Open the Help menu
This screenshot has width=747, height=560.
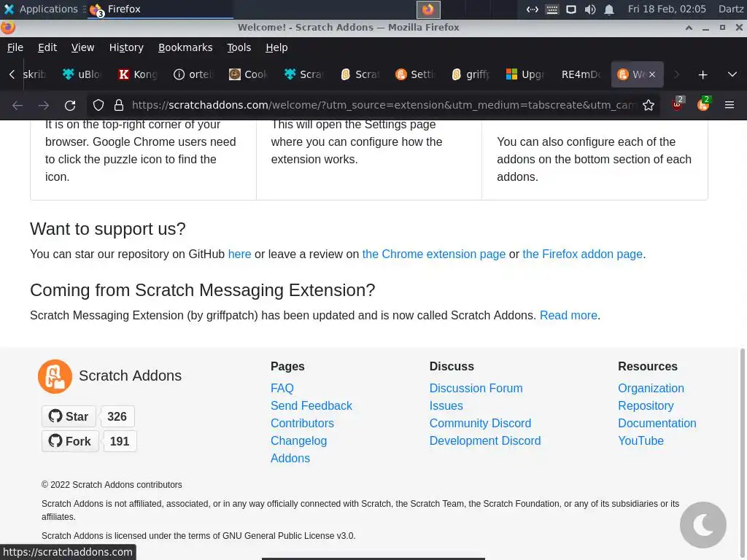(x=276, y=47)
